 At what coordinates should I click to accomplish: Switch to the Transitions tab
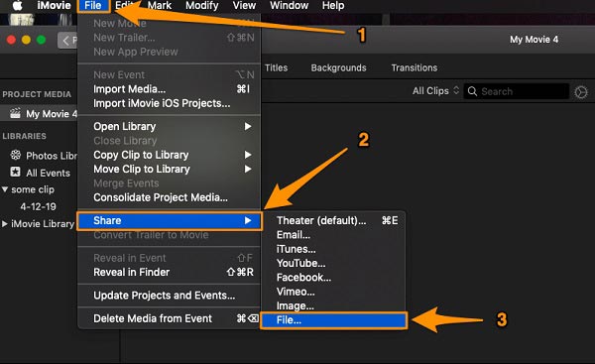pyautogui.click(x=414, y=68)
